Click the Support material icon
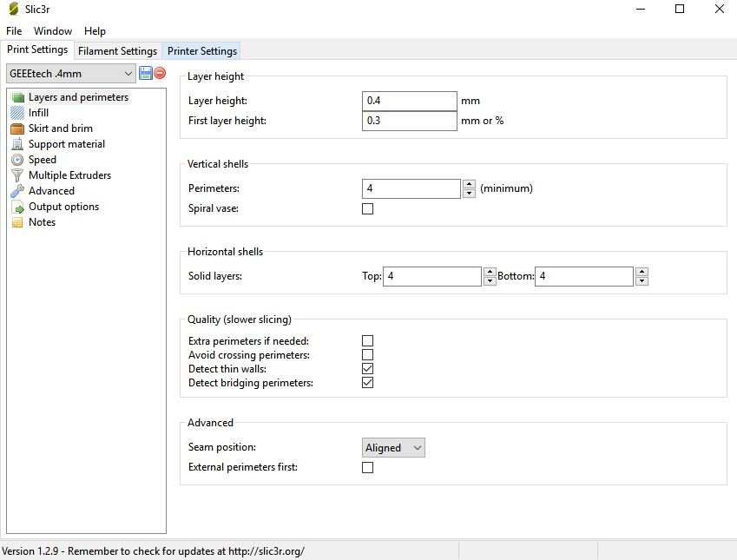The image size is (737, 560). [x=17, y=144]
